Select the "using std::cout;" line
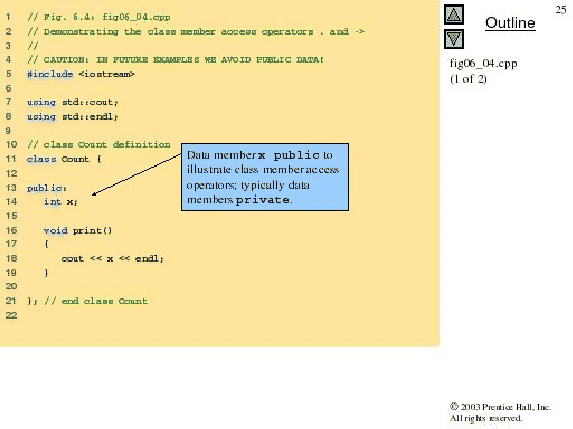Screen dimensions: 573x429 [x=72, y=102]
